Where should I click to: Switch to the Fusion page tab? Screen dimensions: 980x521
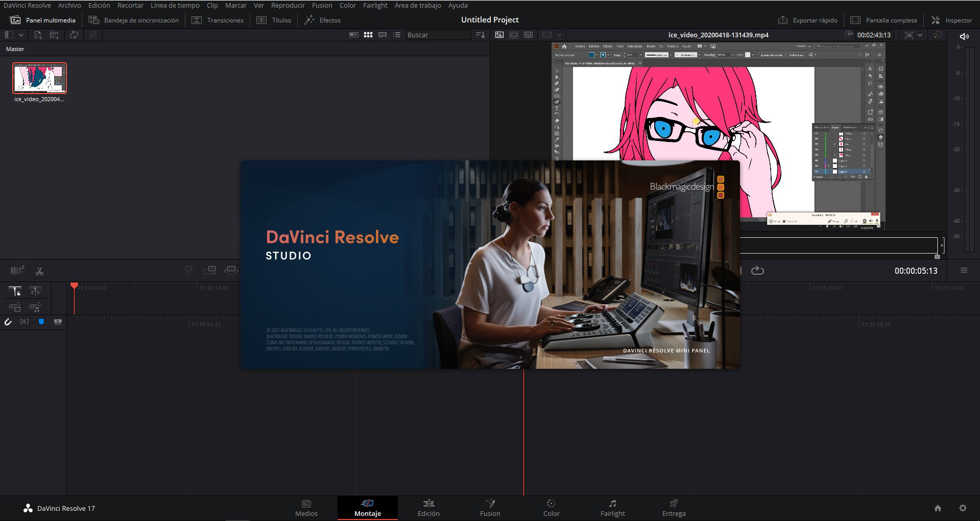click(490, 508)
